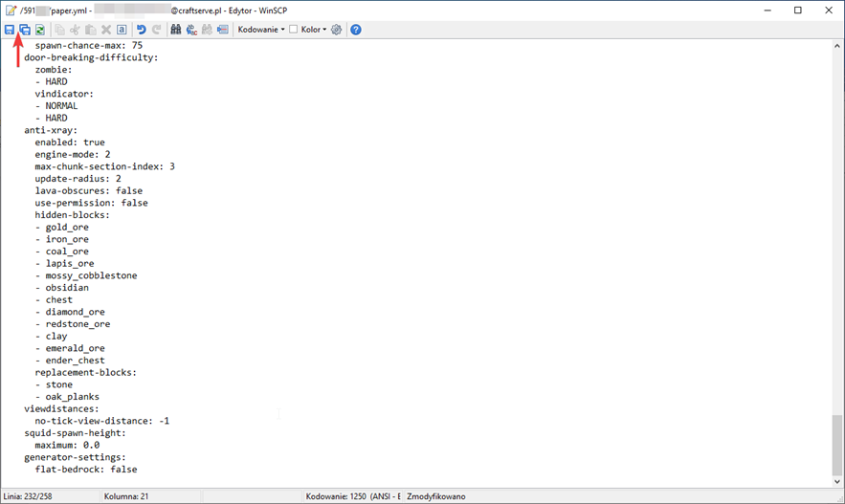Click the vertical scrollbar thumb
Screen dimensions: 845x504
point(837,444)
